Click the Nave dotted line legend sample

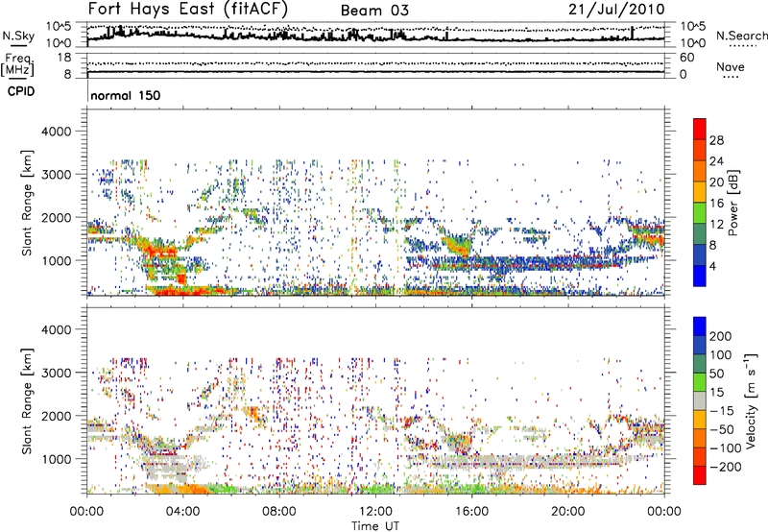point(731,78)
